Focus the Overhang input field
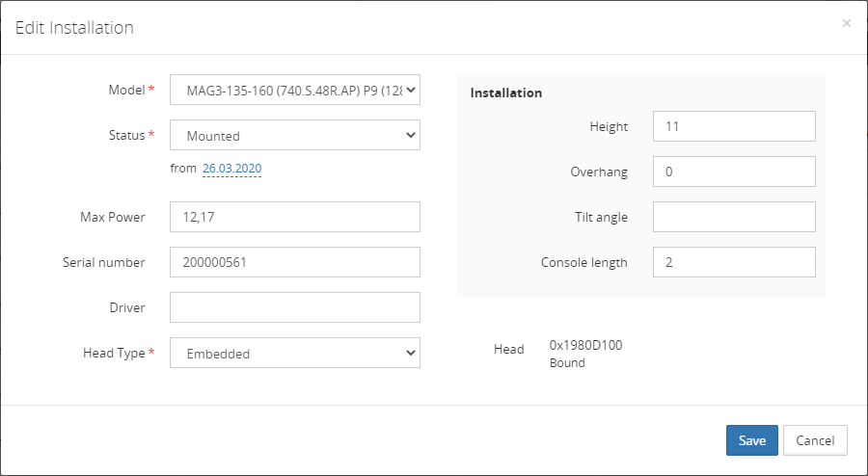This screenshot has height=476, width=868. [733, 172]
